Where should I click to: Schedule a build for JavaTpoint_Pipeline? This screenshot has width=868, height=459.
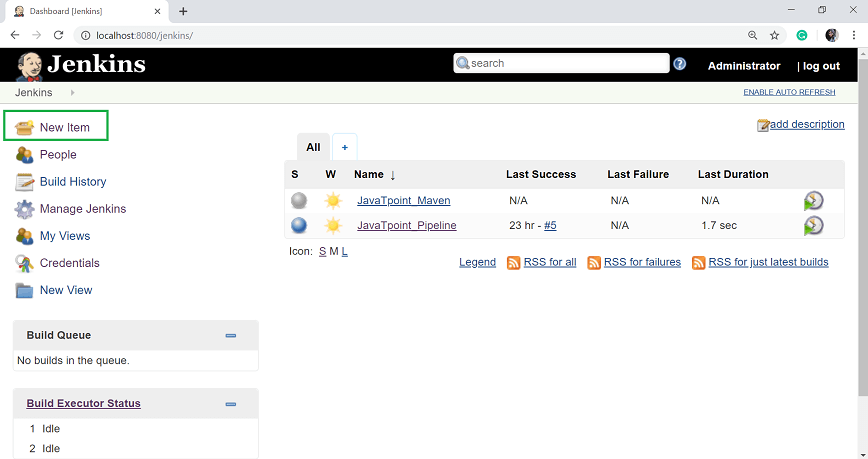click(813, 226)
